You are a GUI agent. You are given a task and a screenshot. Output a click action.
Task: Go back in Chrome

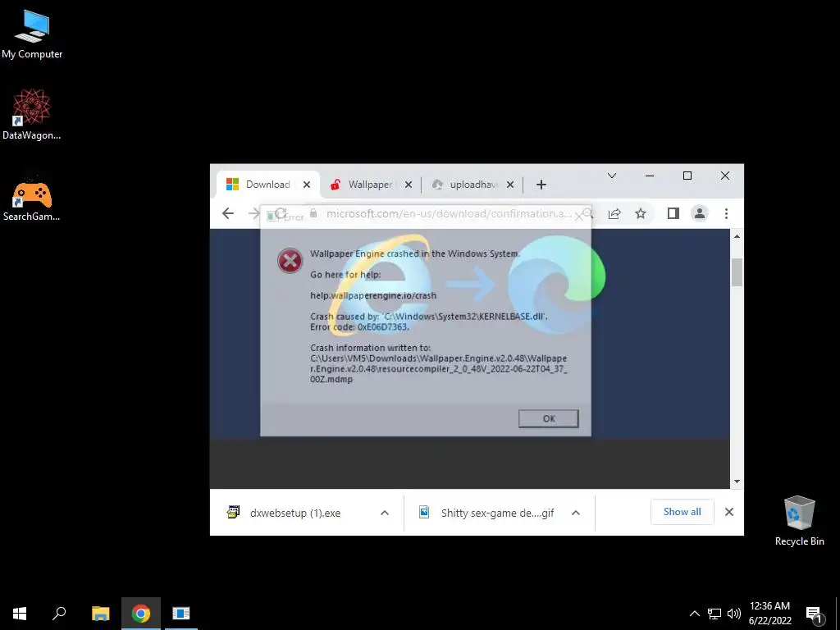click(228, 213)
